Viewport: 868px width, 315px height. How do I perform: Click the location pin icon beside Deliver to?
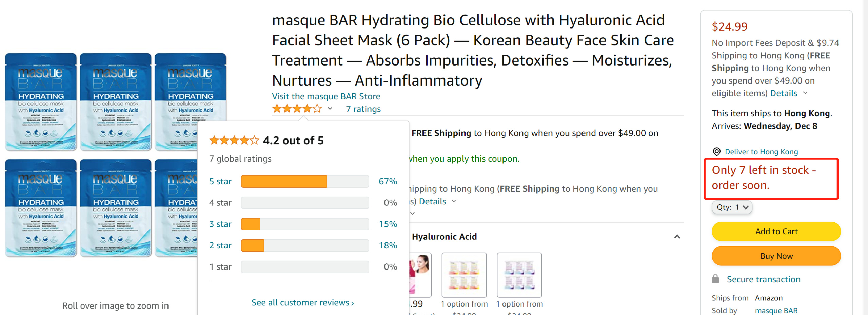click(x=716, y=152)
